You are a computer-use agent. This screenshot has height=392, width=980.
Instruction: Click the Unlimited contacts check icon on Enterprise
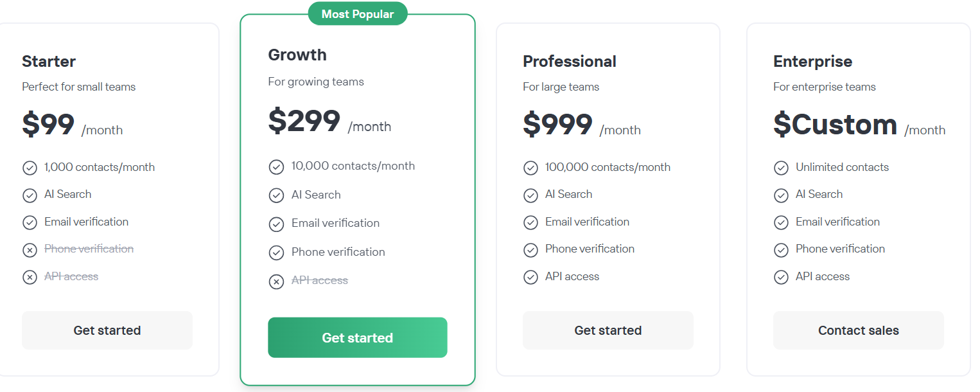(x=782, y=167)
